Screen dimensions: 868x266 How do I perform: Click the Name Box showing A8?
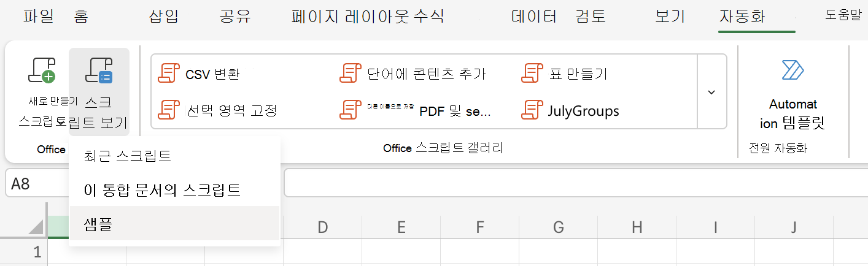[x=38, y=184]
